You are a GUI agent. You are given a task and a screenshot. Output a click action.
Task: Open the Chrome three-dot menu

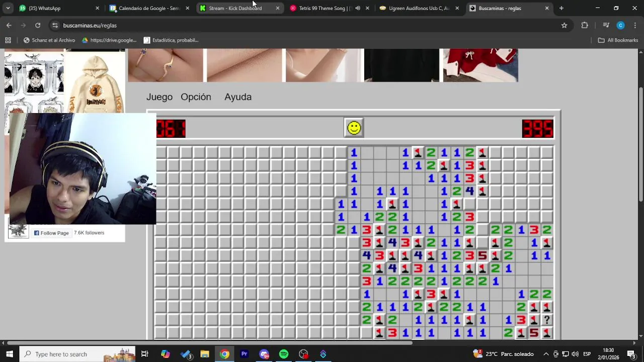(635, 25)
